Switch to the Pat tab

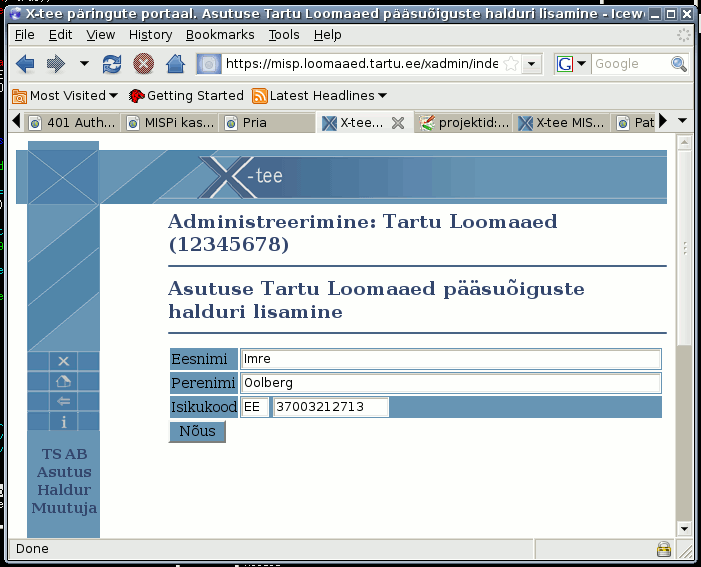(635, 123)
